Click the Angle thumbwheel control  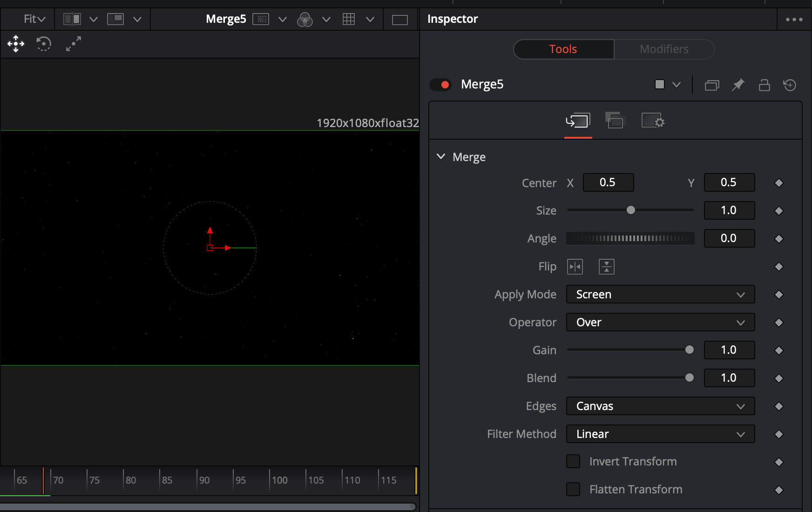pyautogui.click(x=630, y=238)
